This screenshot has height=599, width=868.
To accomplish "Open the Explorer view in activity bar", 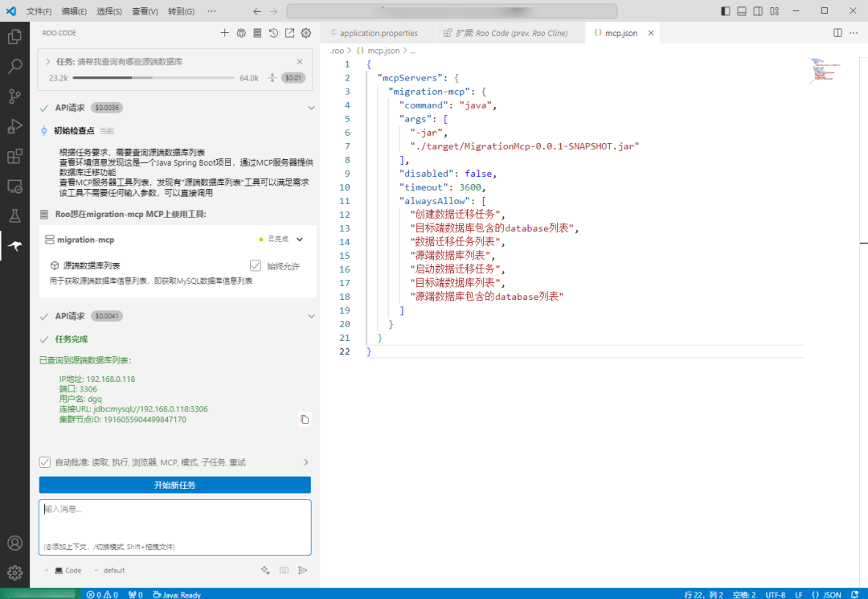I will click(x=15, y=36).
